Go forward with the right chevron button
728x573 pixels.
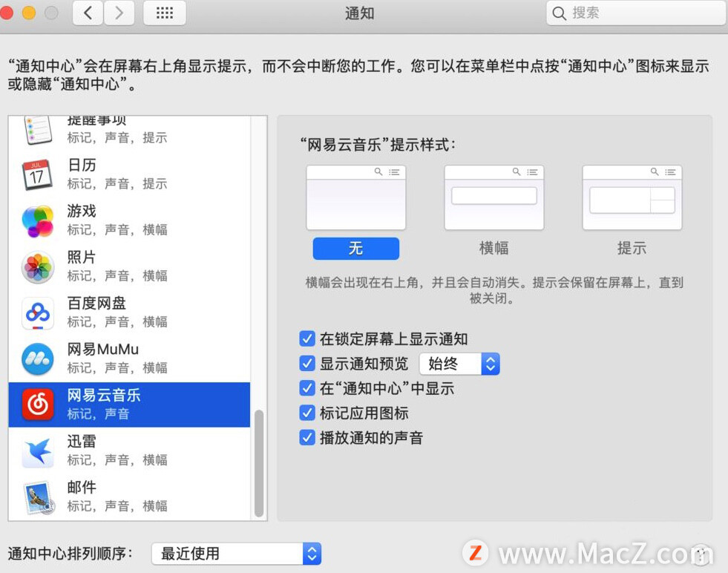point(119,13)
